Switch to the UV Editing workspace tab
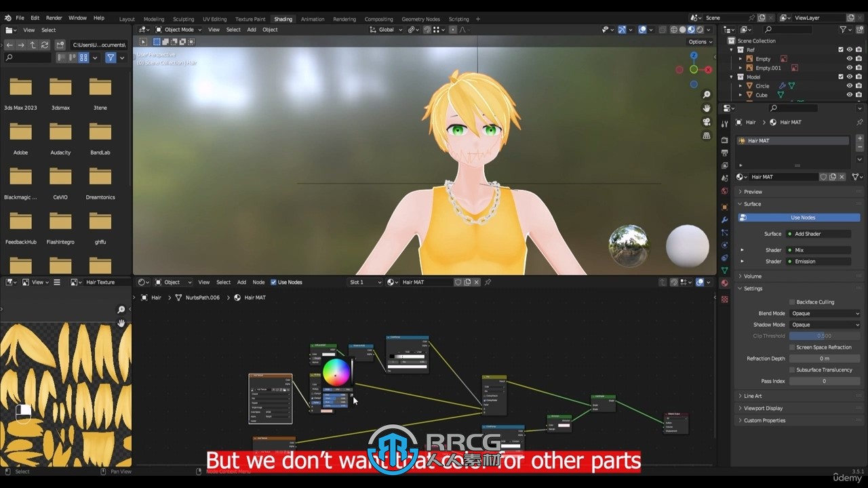 coord(214,19)
